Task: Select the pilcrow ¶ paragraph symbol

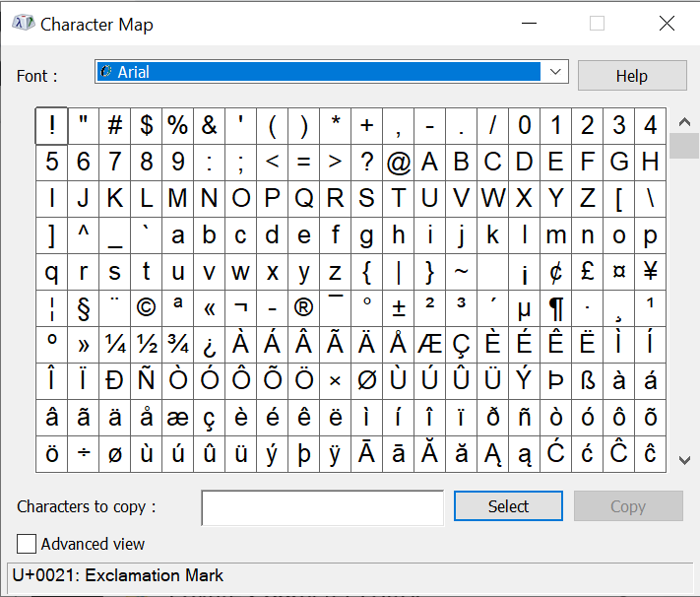Action: [x=556, y=308]
